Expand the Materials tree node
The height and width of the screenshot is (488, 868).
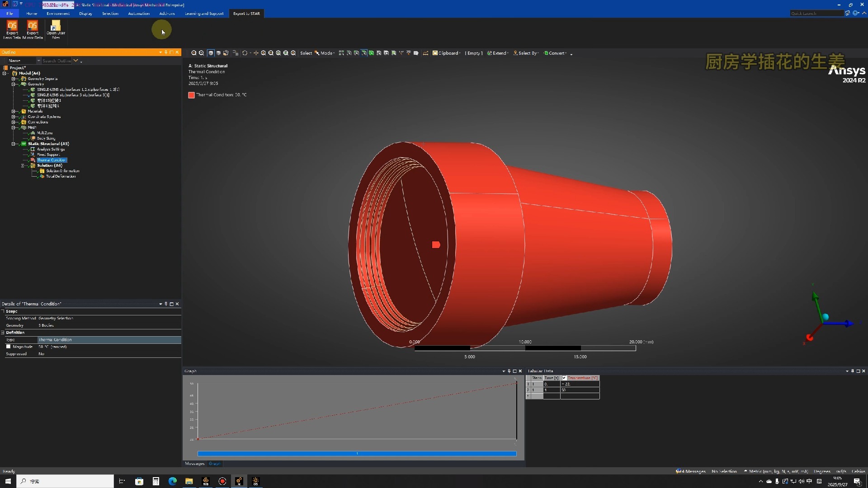13,111
